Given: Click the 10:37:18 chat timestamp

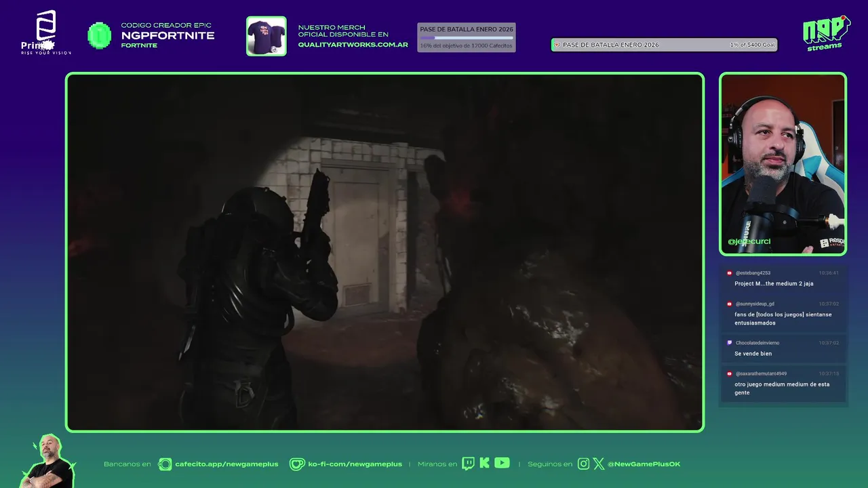Looking at the screenshot, I should [x=829, y=373].
